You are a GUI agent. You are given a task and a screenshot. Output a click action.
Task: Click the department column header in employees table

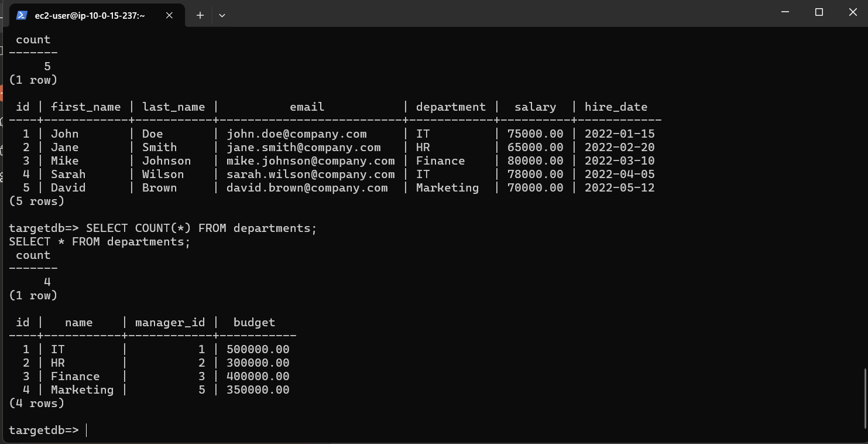[x=451, y=107]
